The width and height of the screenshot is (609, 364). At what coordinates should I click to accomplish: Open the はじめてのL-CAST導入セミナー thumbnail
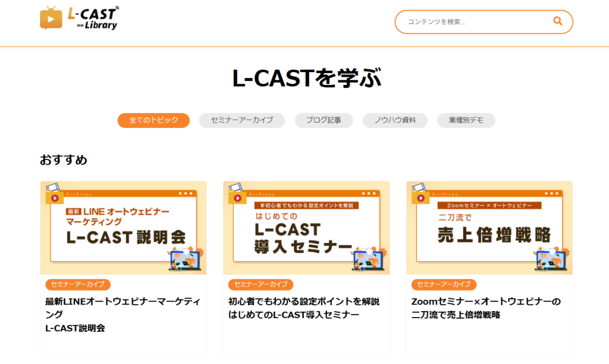tap(306, 228)
